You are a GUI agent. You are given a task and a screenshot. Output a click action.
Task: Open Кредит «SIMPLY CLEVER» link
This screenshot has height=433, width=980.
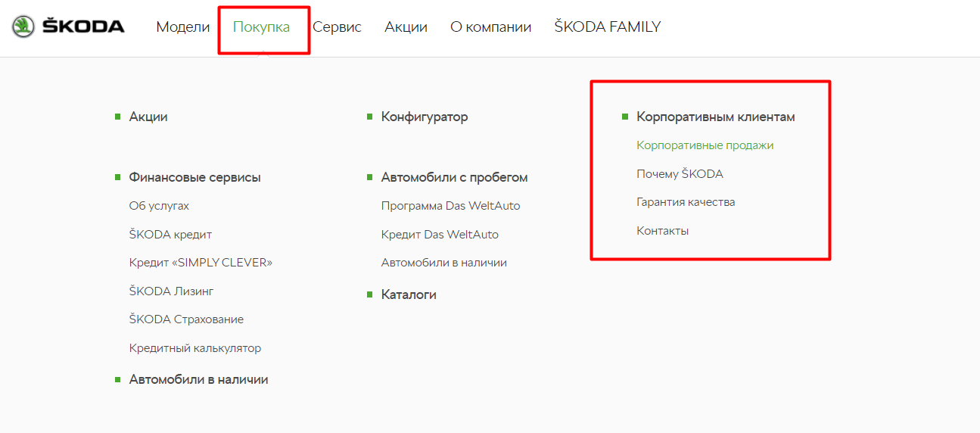201,263
